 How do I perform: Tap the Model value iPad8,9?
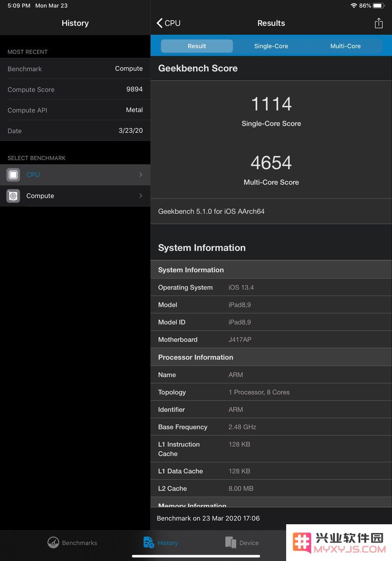(x=240, y=305)
